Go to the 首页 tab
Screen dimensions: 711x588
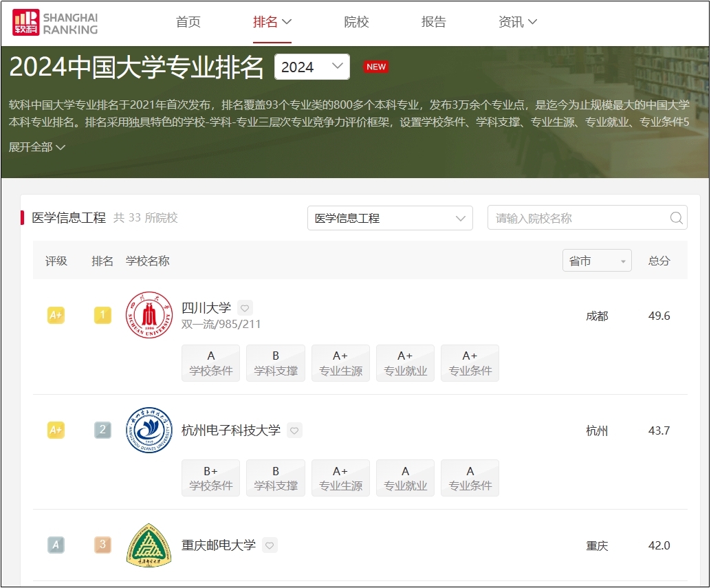click(x=188, y=22)
